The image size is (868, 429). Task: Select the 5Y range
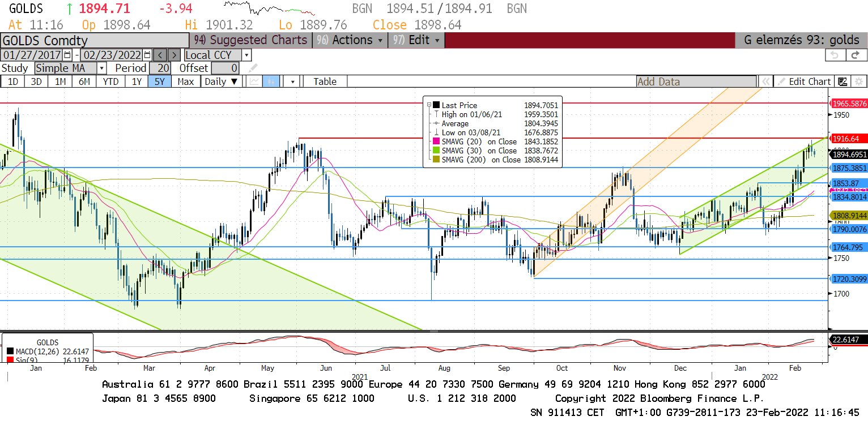(x=159, y=81)
